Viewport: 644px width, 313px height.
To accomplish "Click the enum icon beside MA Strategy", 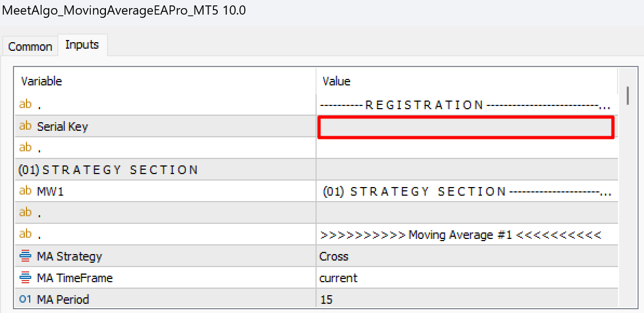I will pyautogui.click(x=25, y=256).
